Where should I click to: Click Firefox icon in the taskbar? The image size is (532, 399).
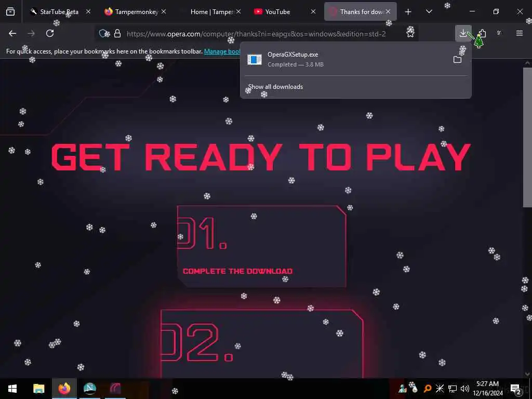[64, 389]
